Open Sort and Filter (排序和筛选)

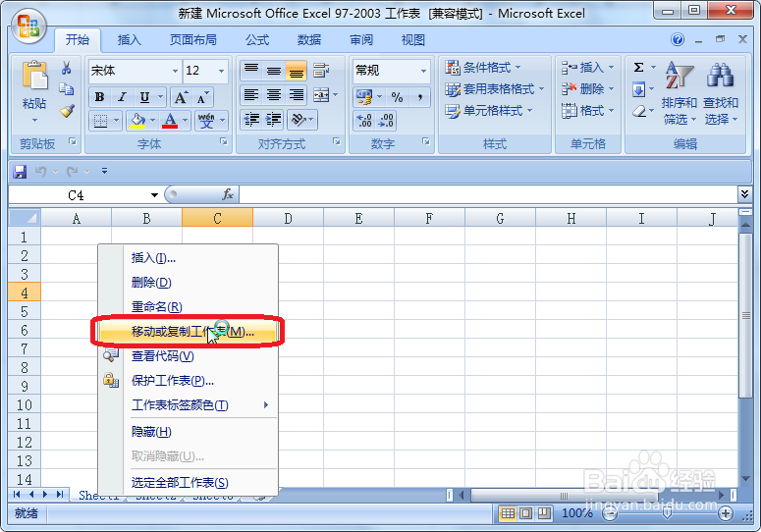[x=679, y=92]
